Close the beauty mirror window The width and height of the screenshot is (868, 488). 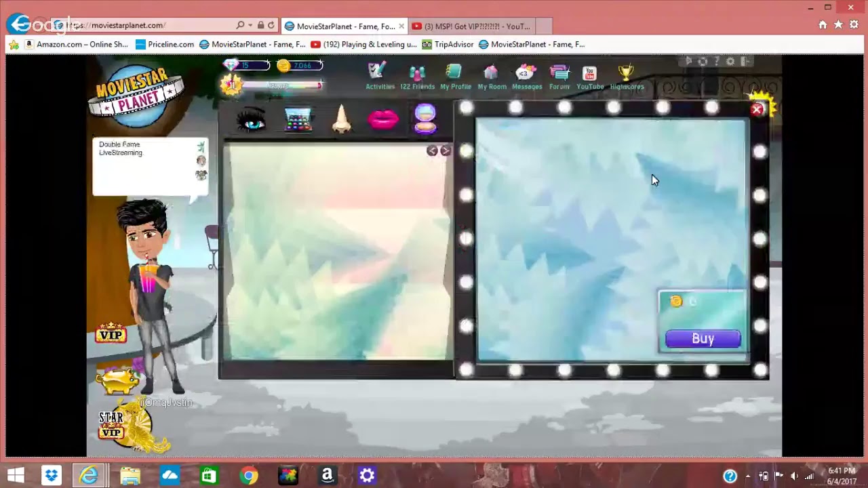757,109
